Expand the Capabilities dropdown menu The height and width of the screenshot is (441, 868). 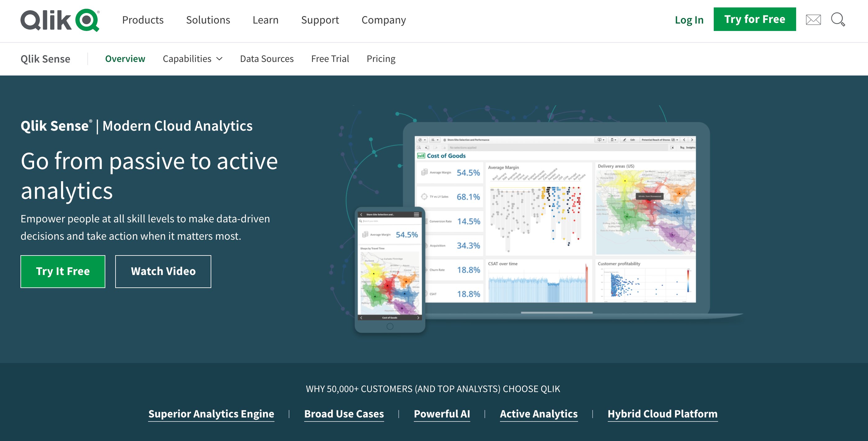[x=192, y=59]
